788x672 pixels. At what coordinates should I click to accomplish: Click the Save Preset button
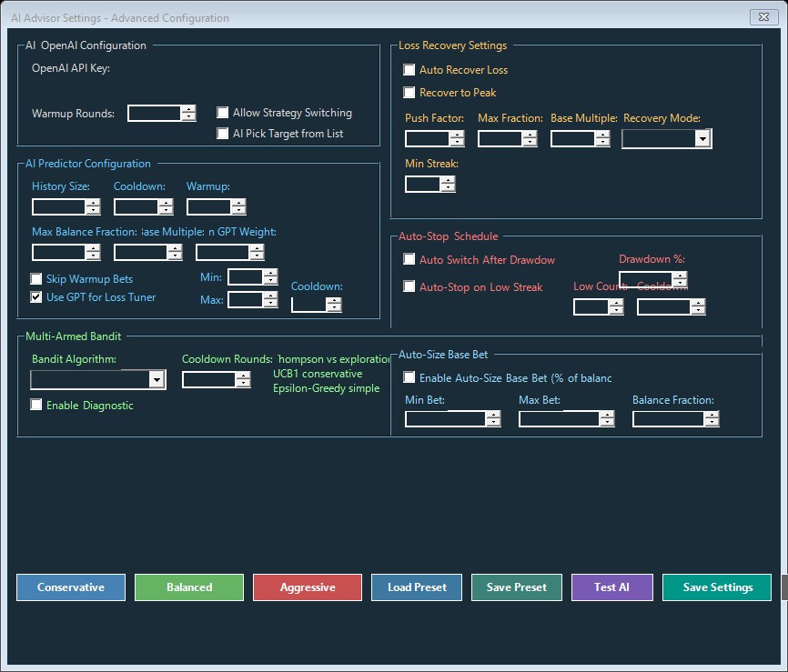(517, 587)
